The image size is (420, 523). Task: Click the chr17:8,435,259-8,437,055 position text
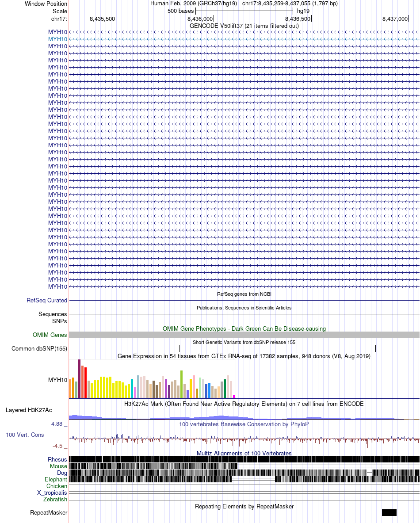pos(290,4)
